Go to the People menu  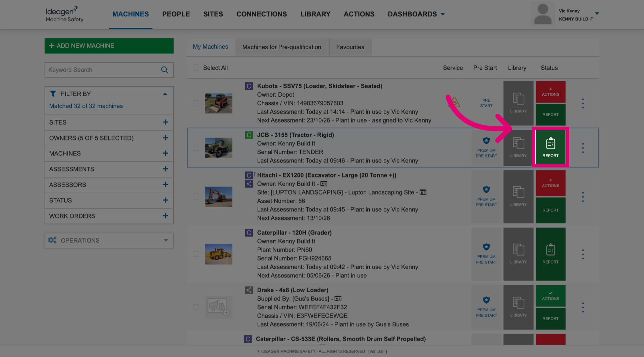[x=176, y=14]
